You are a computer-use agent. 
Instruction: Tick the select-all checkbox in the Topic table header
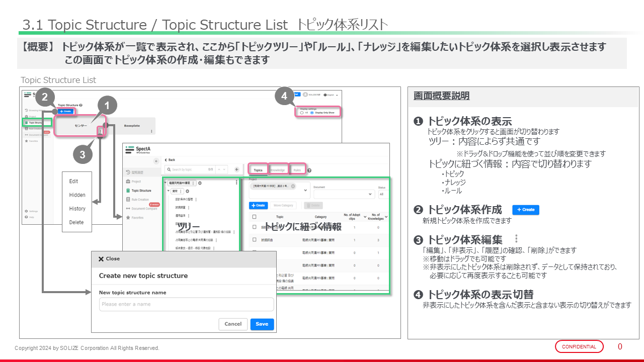(x=254, y=217)
